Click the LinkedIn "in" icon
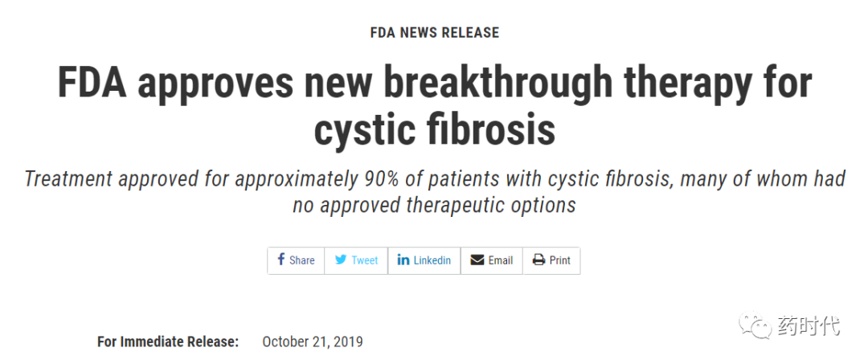The image size is (868, 364). [x=403, y=260]
